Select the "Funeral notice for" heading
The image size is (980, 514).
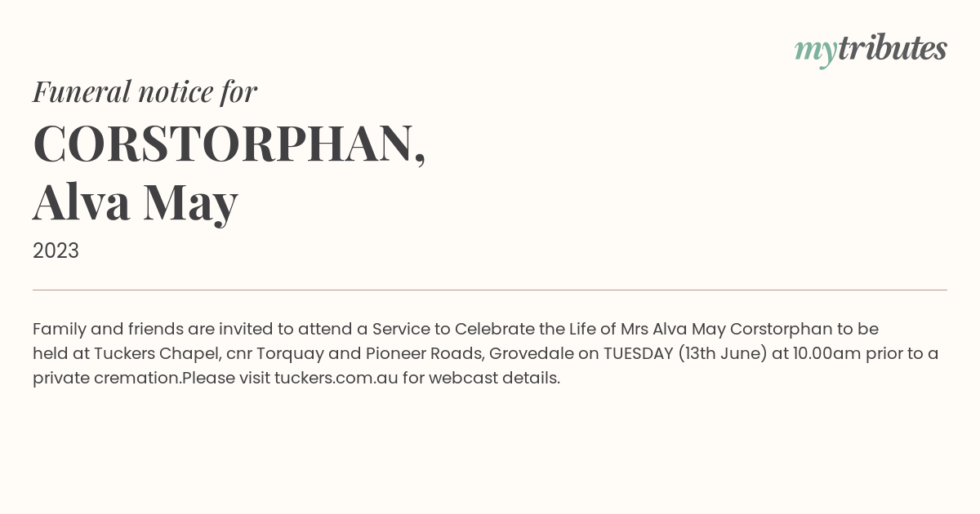pos(145,91)
